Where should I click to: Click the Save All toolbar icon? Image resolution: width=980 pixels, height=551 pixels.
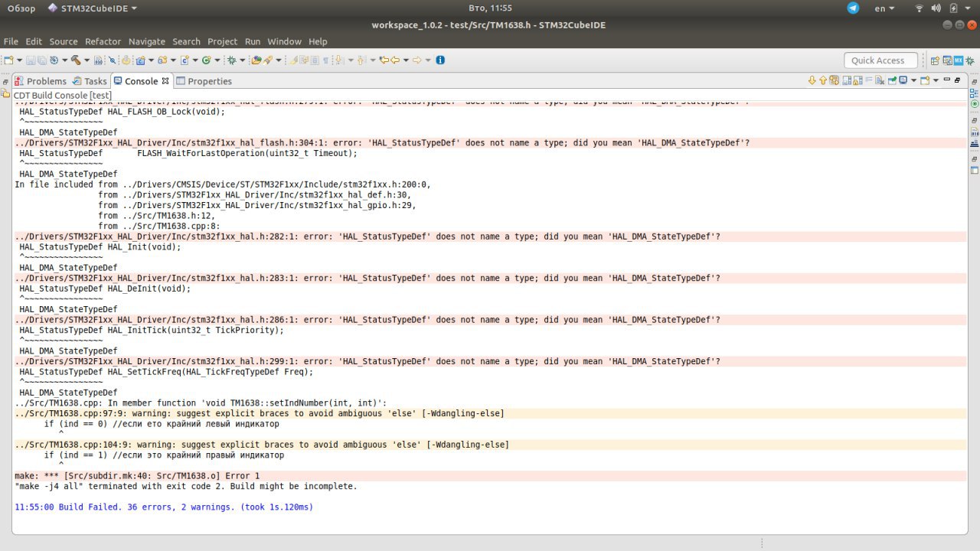[x=41, y=60]
